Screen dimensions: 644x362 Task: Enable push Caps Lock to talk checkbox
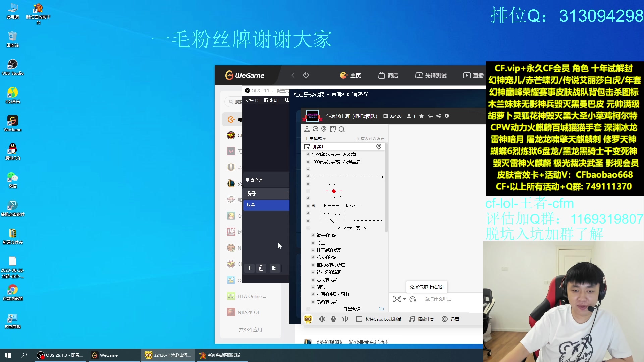click(359, 319)
